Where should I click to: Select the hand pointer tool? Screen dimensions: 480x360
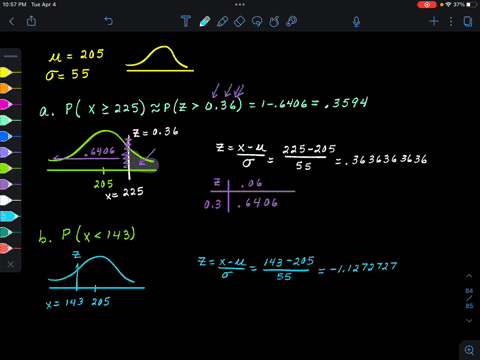coord(274,22)
